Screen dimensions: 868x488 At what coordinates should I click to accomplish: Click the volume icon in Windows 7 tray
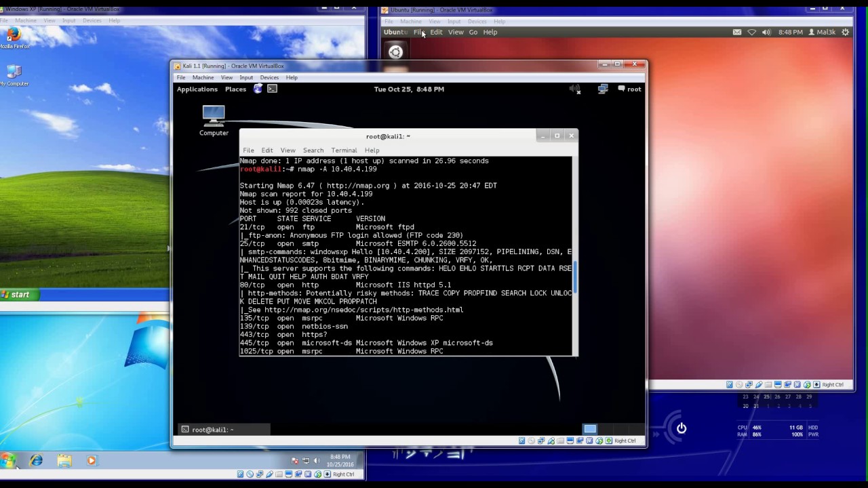coord(316,461)
